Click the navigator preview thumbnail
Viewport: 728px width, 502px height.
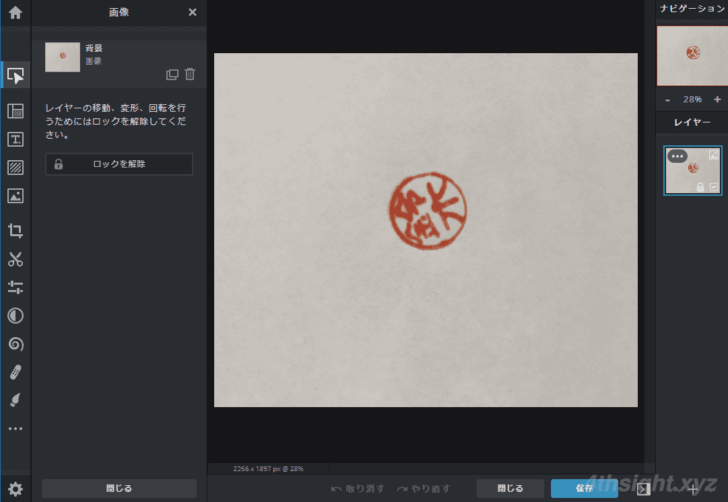(692, 55)
